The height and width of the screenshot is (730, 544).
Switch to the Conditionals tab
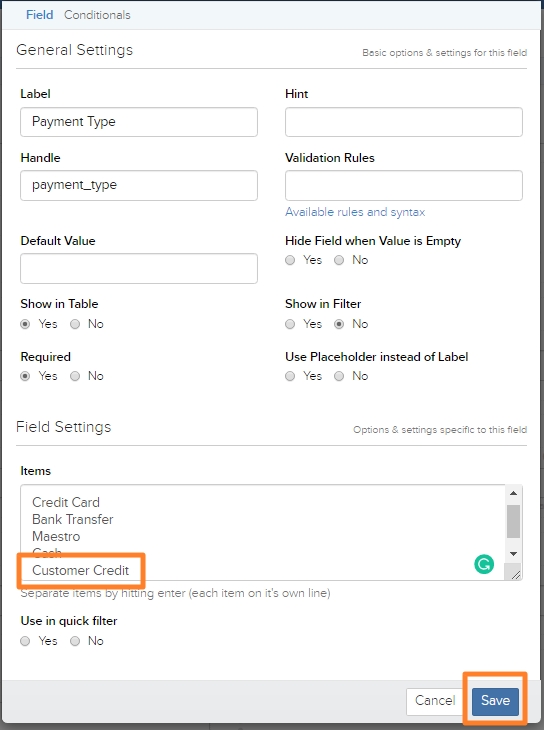point(97,15)
